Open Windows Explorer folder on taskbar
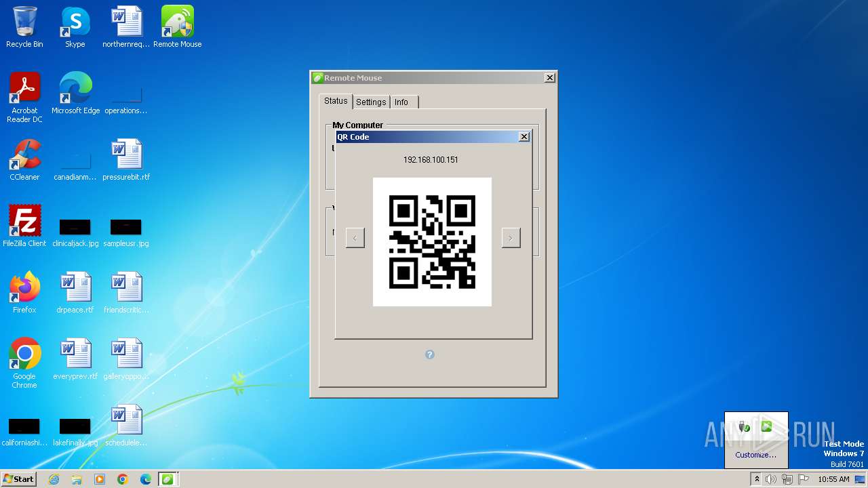The width and height of the screenshot is (868, 488). pyautogui.click(x=77, y=479)
